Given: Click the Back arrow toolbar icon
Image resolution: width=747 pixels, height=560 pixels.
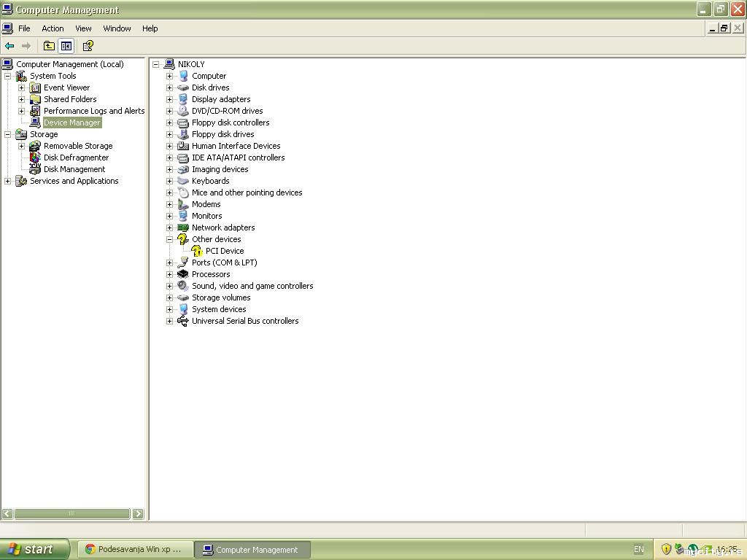Looking at the screenshot, I should click(x=9, y=46).
